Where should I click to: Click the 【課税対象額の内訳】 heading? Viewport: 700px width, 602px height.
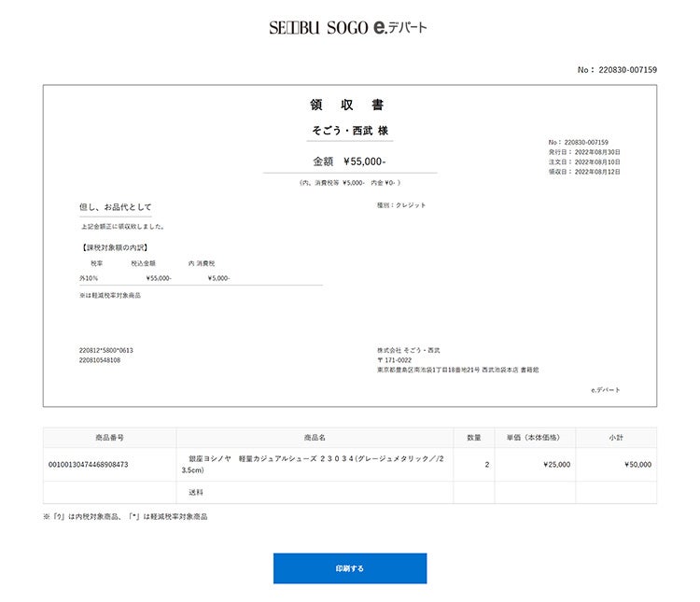pyautogui.click(x=115, y=247)
